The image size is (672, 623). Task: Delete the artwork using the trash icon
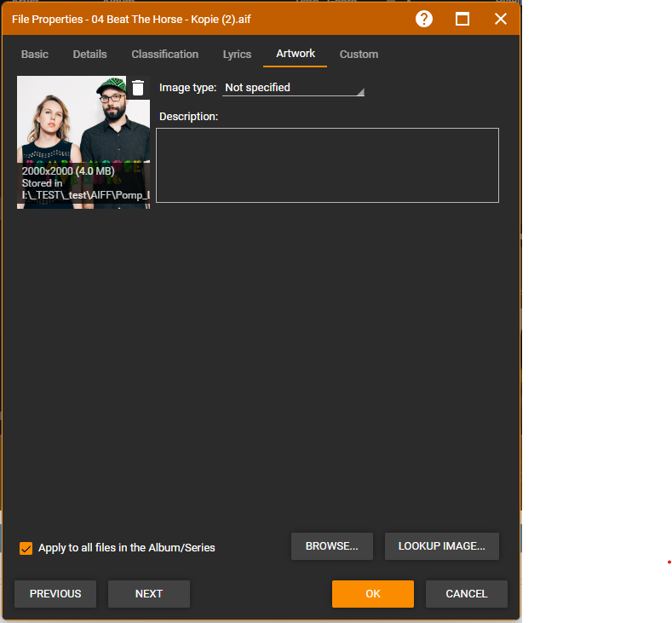[138, 88]
